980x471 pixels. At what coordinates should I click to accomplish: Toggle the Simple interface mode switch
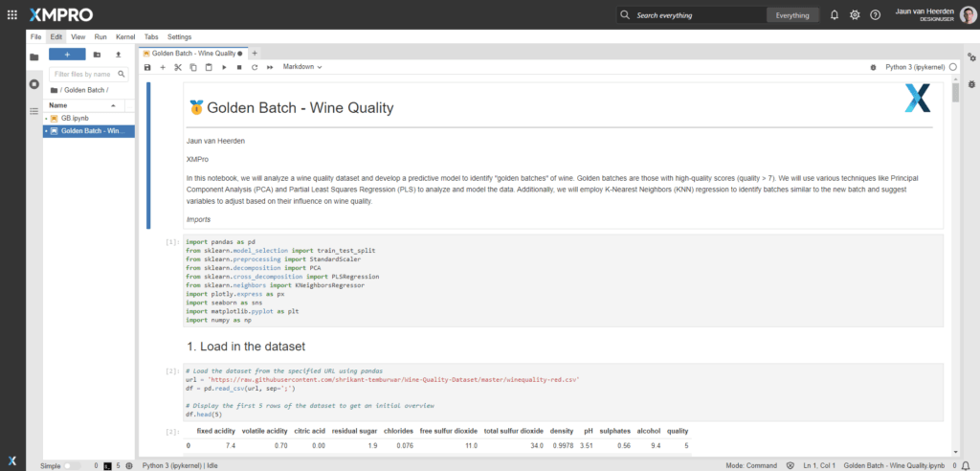72,465
